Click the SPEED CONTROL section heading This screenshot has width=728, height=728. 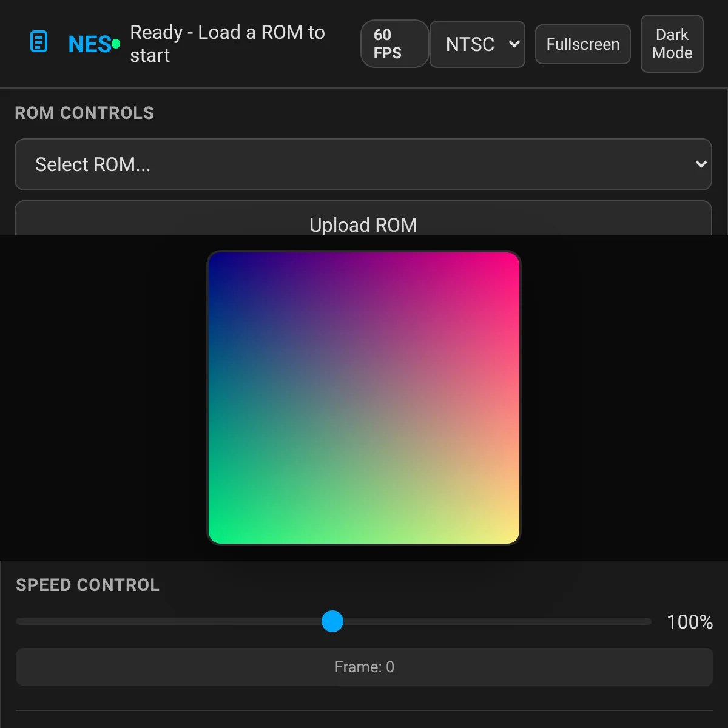click(87, 585)
